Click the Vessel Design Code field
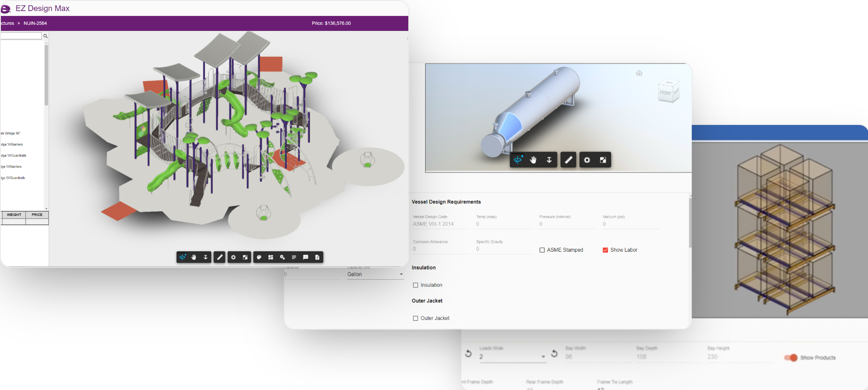This screenshot has height=390, width=868. coord(441,224)
